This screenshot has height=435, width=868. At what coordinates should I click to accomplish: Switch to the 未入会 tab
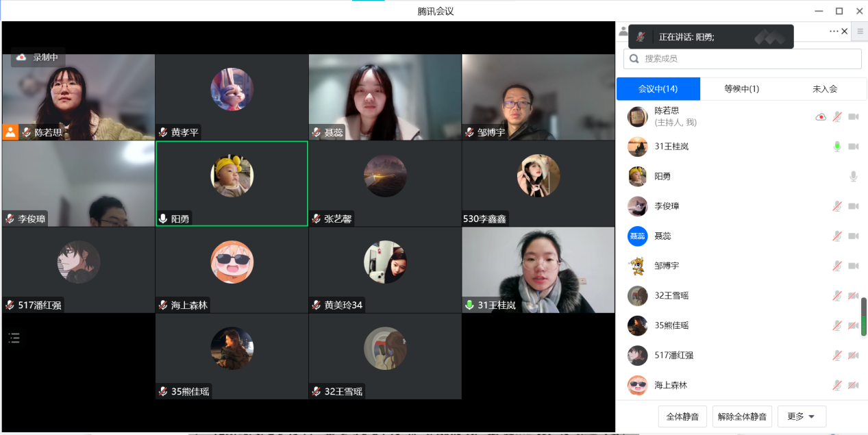tap(825, 89)
